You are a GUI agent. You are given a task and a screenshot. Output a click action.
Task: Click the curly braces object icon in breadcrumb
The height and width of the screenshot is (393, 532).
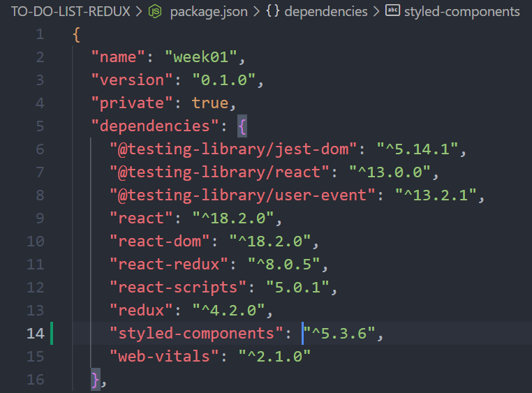[x=273, y=12]
